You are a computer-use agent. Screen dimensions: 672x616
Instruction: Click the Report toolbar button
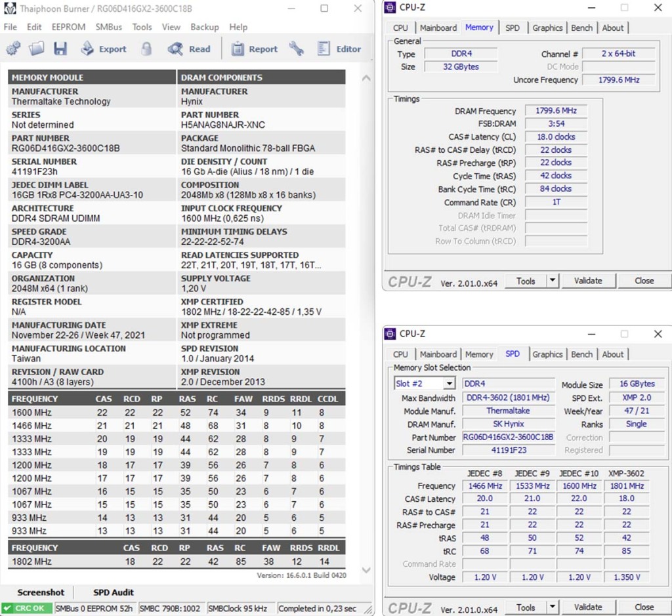[255, 49]
